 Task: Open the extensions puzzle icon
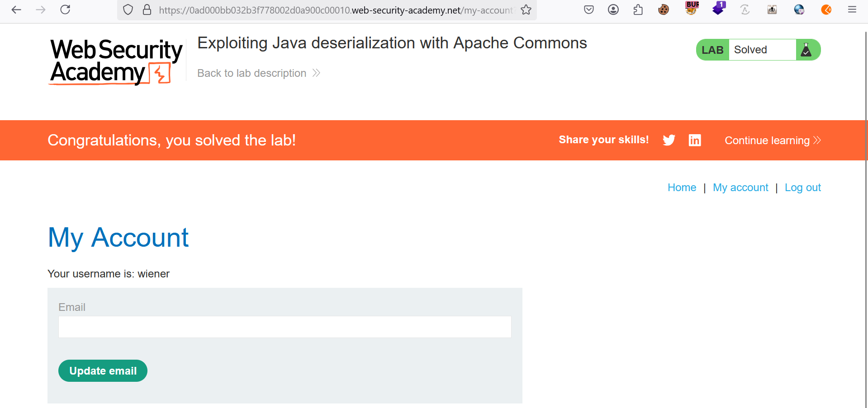638,9
